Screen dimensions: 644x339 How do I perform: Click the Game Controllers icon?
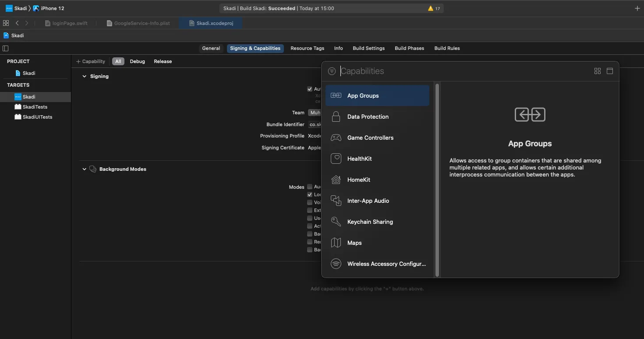pos(336,138)
